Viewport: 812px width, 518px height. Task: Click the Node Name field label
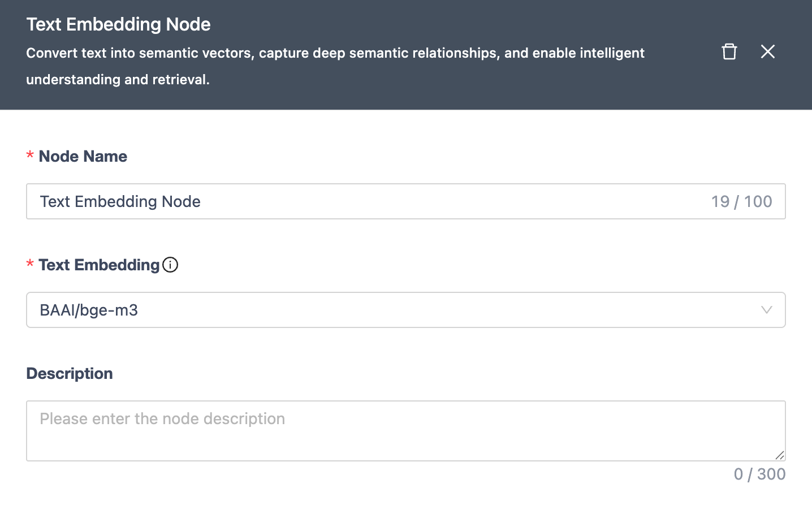[83, 156]
